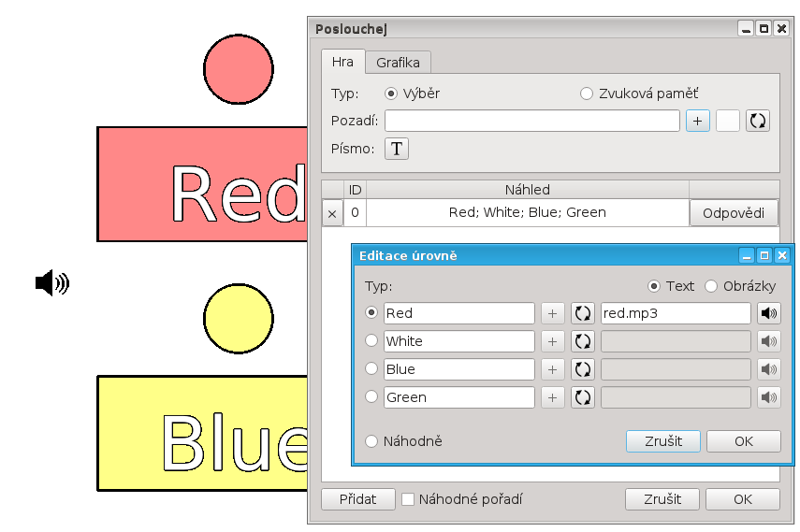Reset background with the refresh icon
Screen dimensions: 800x532
tap(758, 121)
